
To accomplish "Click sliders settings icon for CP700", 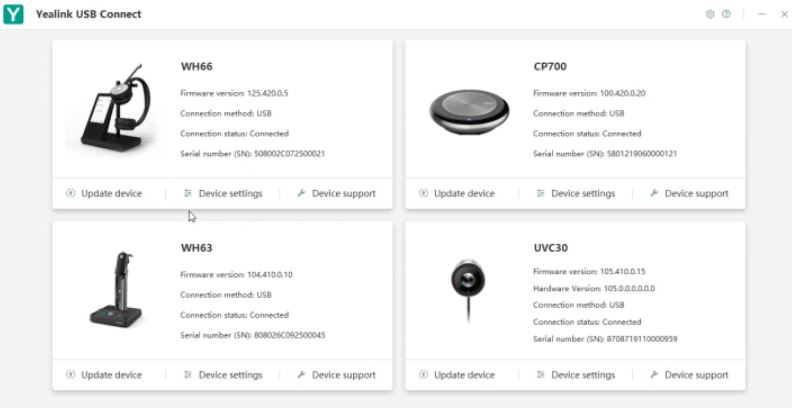I will tap(540, 193).
